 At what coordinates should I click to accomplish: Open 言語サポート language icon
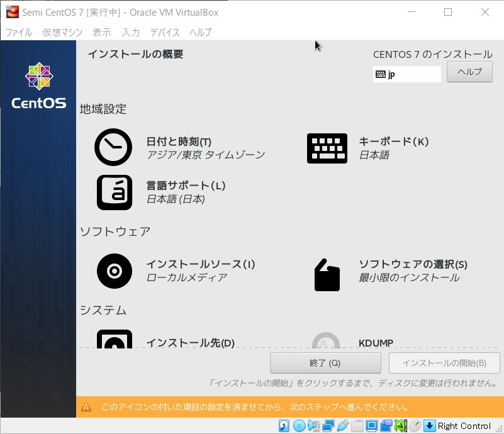[115, 192]
